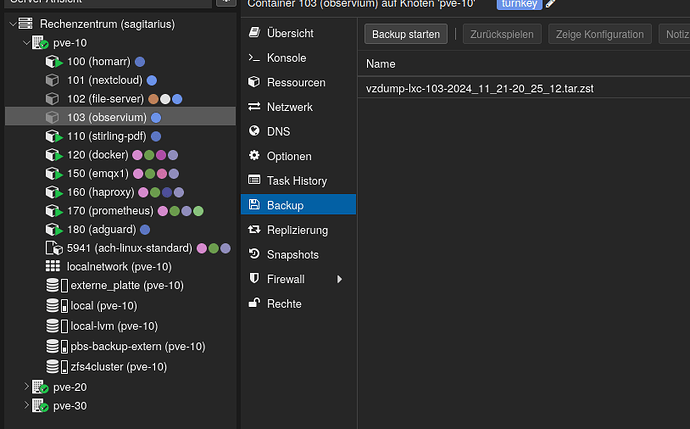Open the Optionen menu item
Image resolution: width=690 pixels, height=429 pixels.
(298, 156)
